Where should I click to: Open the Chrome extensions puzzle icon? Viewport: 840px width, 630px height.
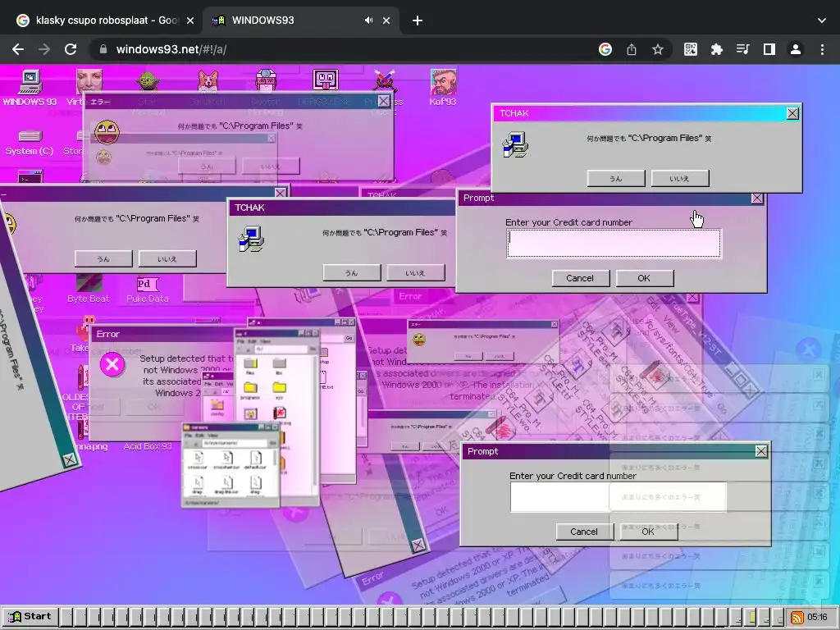[716, 49]
